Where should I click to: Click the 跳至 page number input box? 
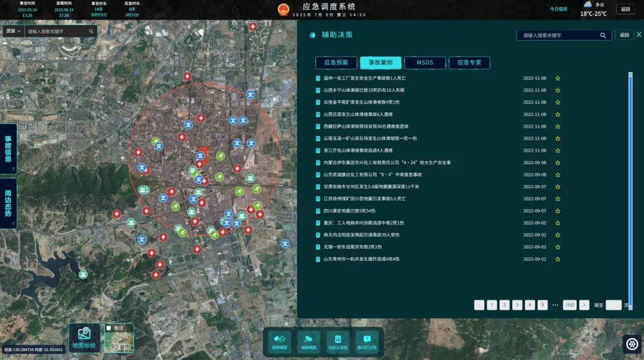[613, 305]
